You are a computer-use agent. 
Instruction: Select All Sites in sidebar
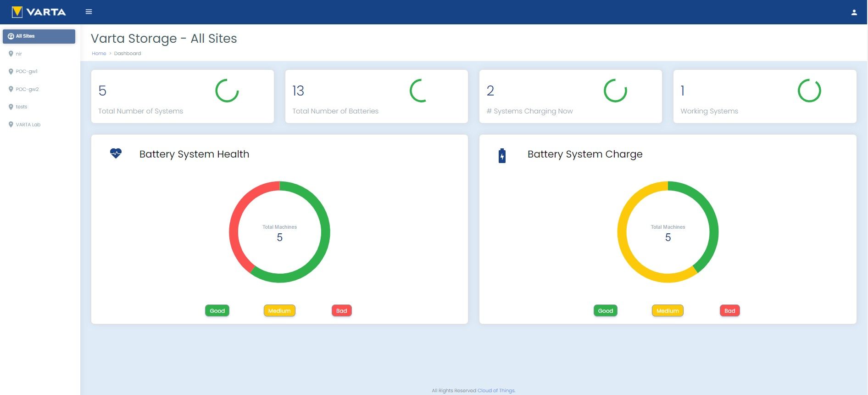pyautogui.click(x=39, y=36)
